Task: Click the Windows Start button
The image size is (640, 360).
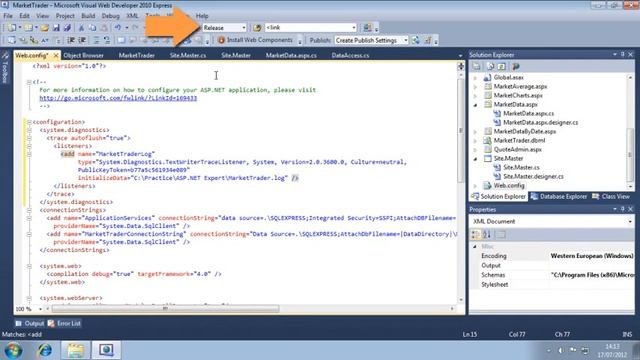Action: [13, 350]
